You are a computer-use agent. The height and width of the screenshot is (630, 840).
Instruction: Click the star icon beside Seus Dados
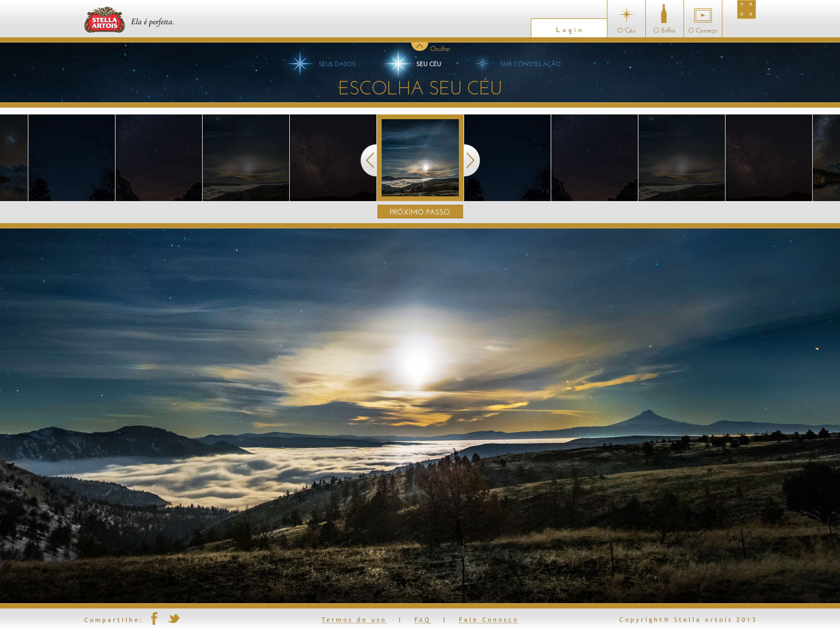click(x=300, y=64)
